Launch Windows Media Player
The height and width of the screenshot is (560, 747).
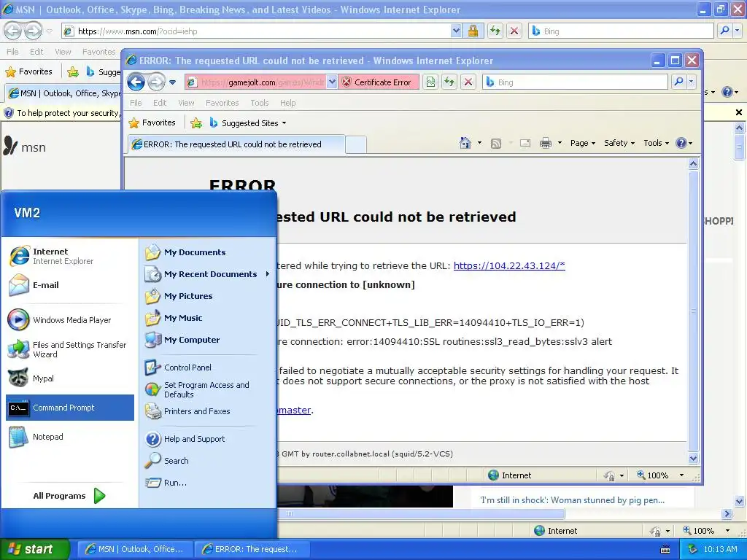click(x=69, y=320)
